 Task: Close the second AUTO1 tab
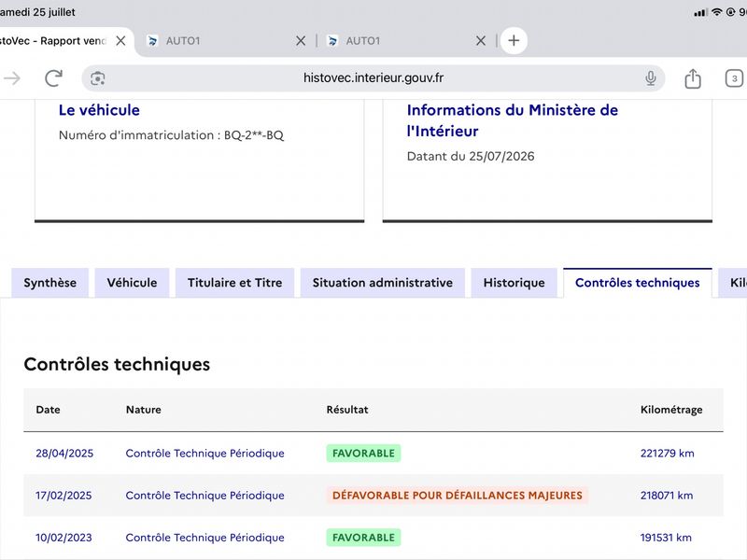click(481, 41)
